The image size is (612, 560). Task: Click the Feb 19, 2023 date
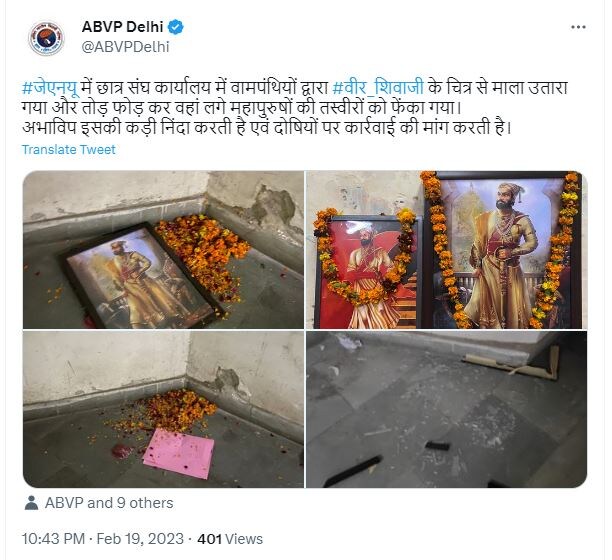140,539
